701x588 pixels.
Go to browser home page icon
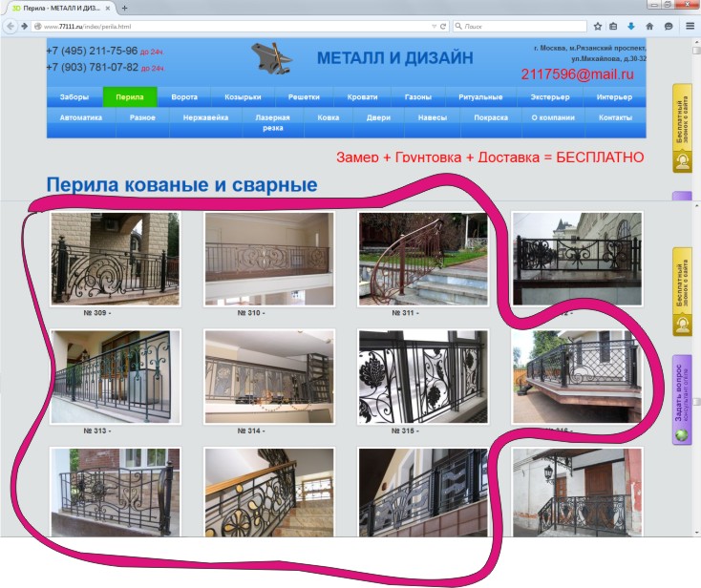649,27
